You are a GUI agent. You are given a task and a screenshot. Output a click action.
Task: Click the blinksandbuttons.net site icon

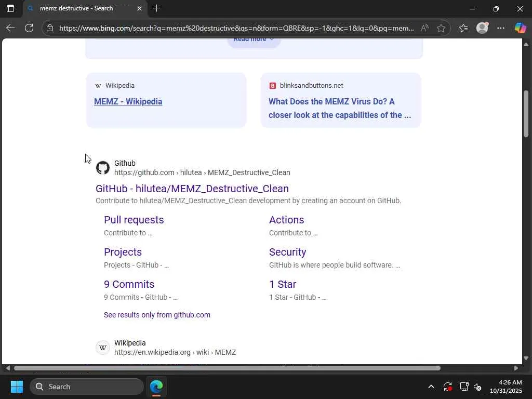(x=272, y=86)
